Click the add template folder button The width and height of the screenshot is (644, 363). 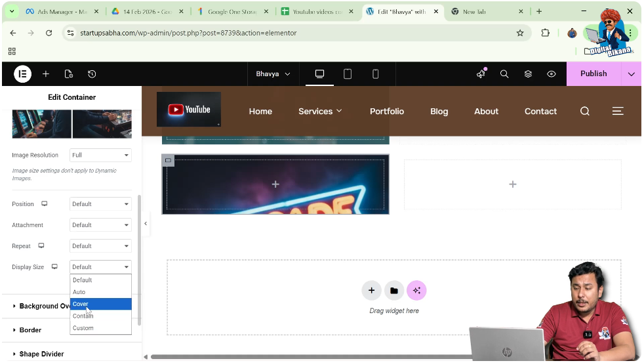(394, 291)
